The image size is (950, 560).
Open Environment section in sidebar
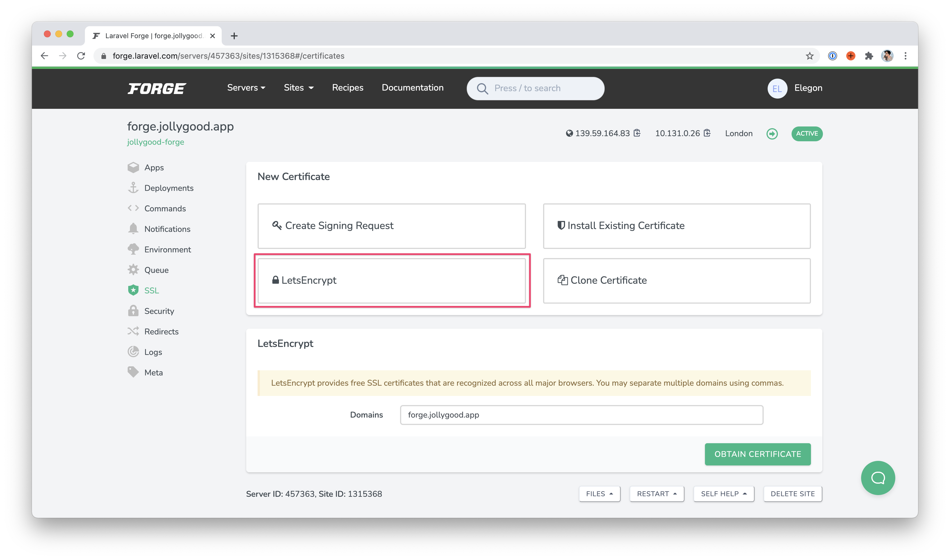[168, 250]
